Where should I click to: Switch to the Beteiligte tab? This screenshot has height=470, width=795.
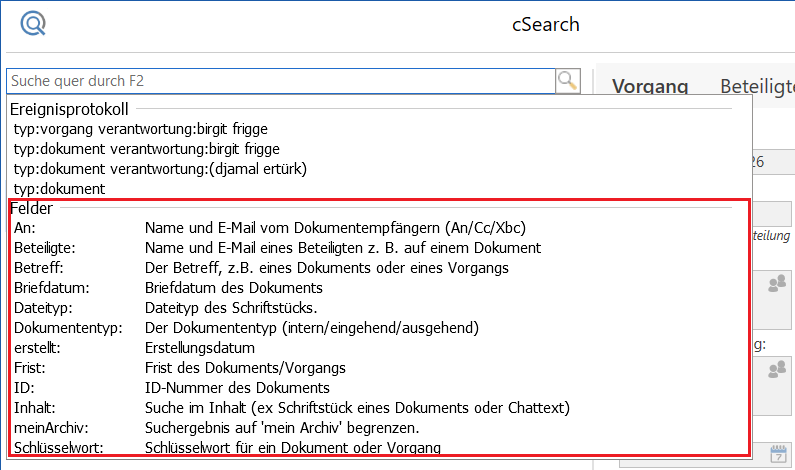pyautogui.click(x=757, y=86)
